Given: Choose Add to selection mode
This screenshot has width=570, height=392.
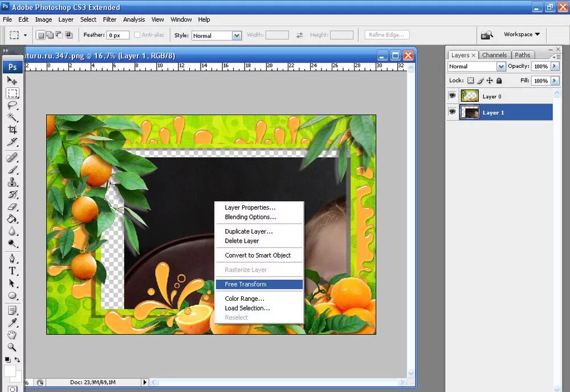Looking at the screenshot, I should [50, 35].
